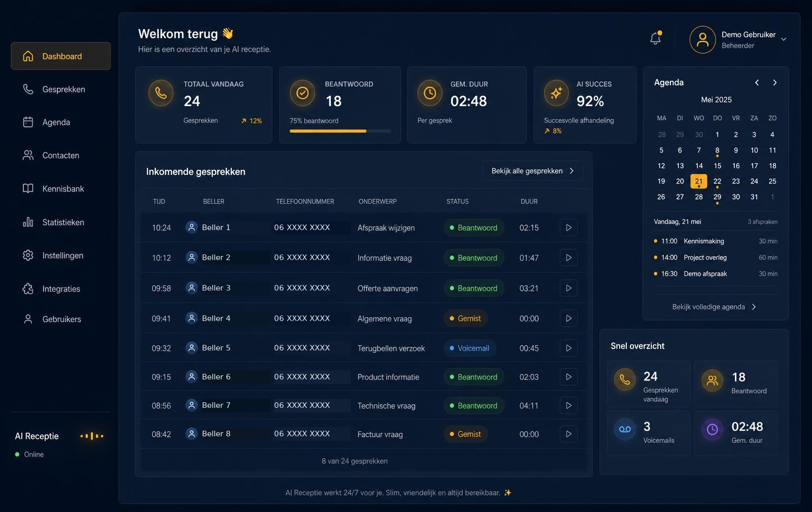
Task: Play the recording for Beller 2
Action: click(568, 258)
